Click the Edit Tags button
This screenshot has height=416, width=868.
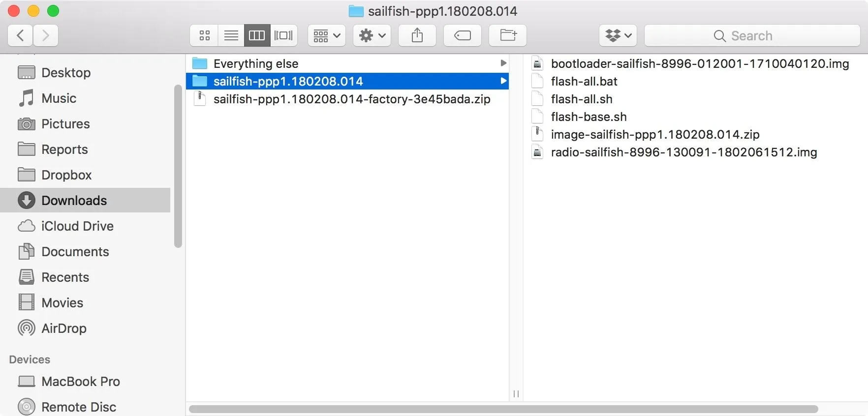click(463, 35)
